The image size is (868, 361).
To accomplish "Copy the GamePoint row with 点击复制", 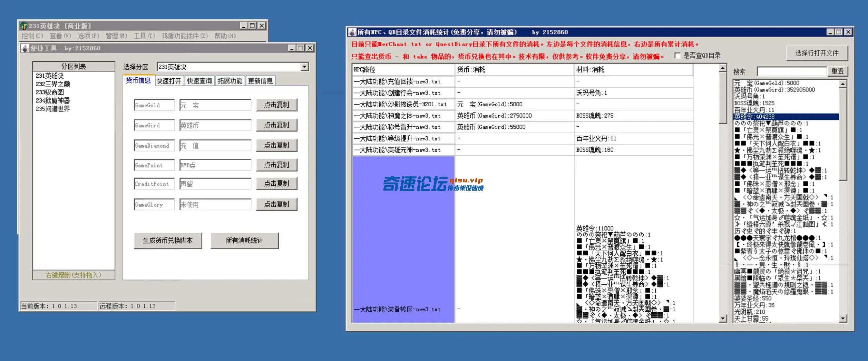I will point(276,165).
